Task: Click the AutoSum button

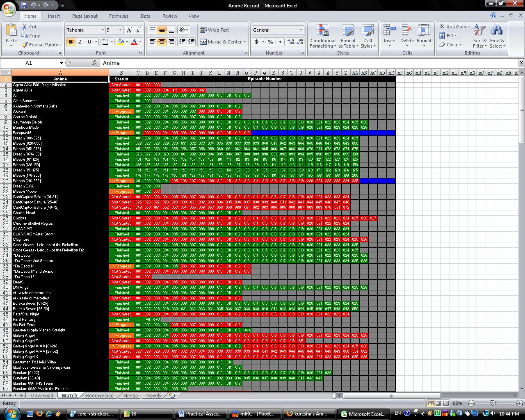Action: 453,27
